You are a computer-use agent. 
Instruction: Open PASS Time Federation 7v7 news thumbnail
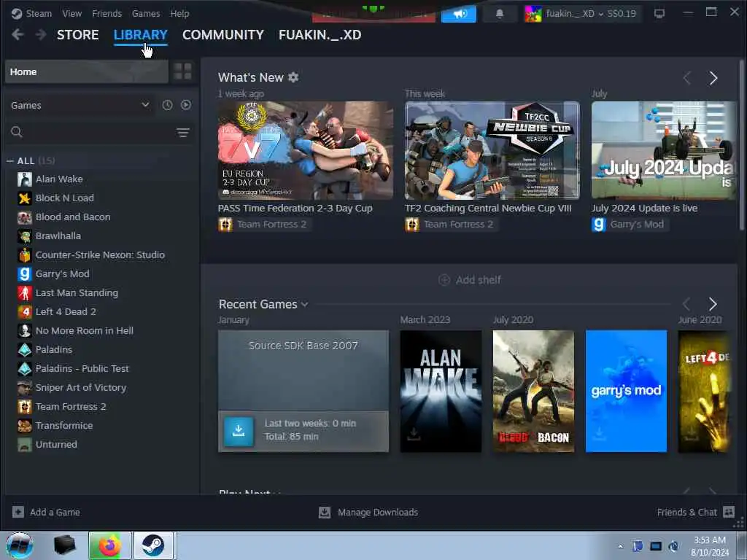[x=306, y=150]
